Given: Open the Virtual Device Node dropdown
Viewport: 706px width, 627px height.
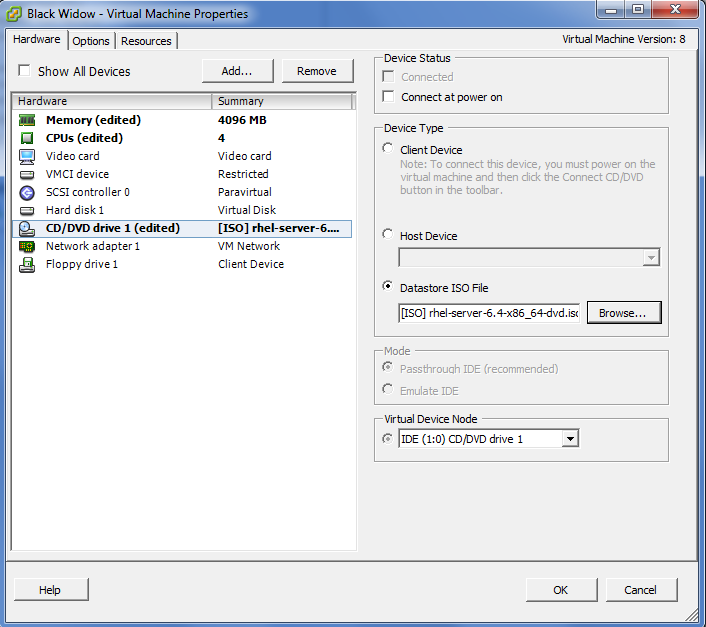Looking at the screenshot, I should (x=569, y=439).
